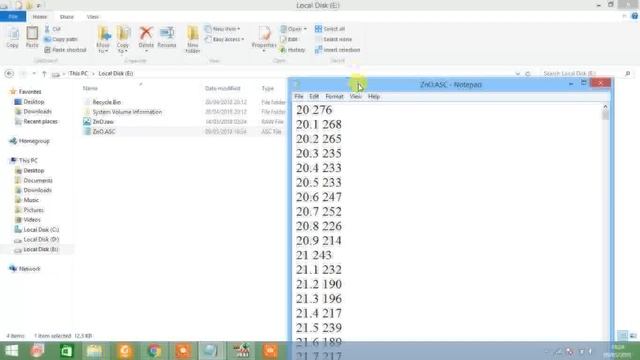Select Homegroup in navigation pane
Image resolution: width=640 pixels, height=360 pixels.
[34, 141]
